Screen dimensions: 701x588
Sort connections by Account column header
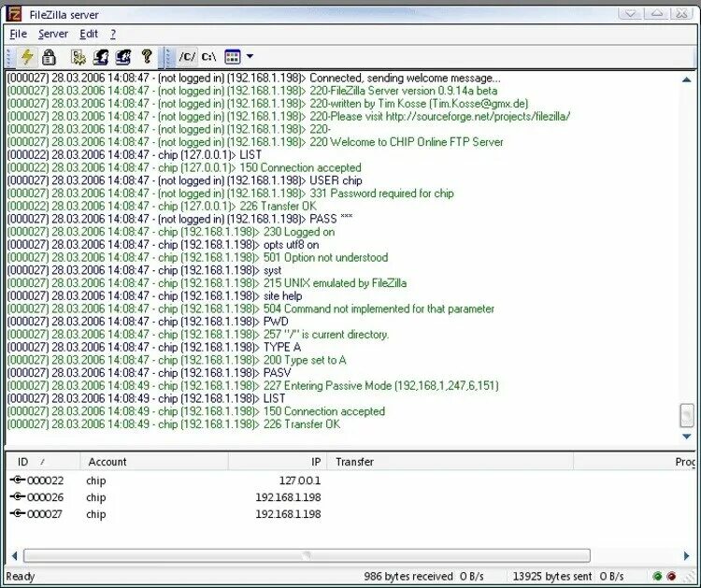tap(154, 462)
